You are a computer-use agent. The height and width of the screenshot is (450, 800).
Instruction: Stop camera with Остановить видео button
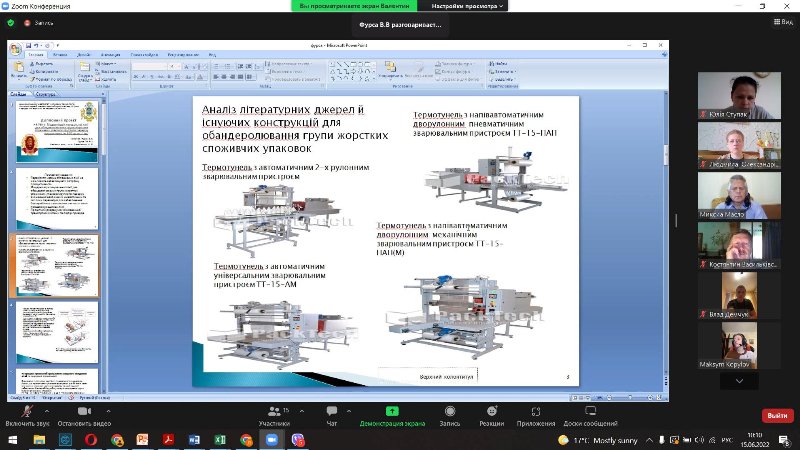[83, 412]
